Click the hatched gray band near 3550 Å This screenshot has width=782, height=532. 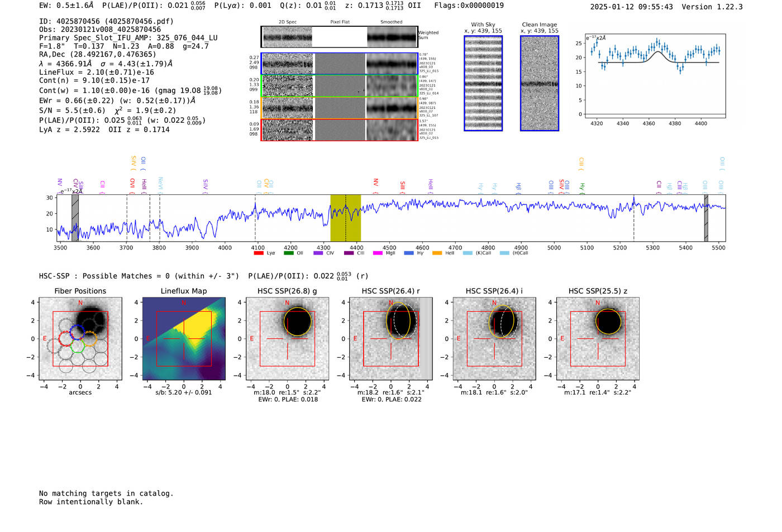pyautogui.click(x=75, y=218)
